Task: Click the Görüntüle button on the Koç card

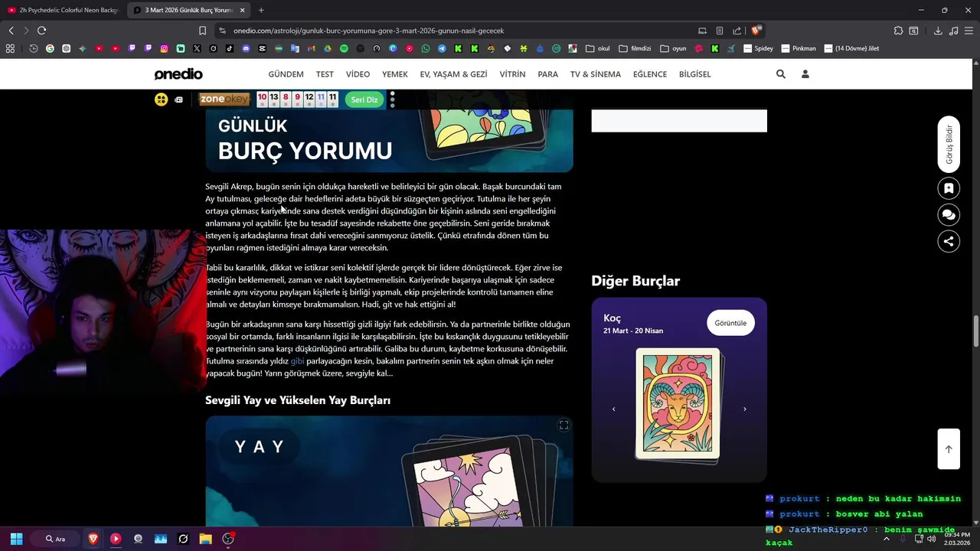Action: (x=730, y=323)
